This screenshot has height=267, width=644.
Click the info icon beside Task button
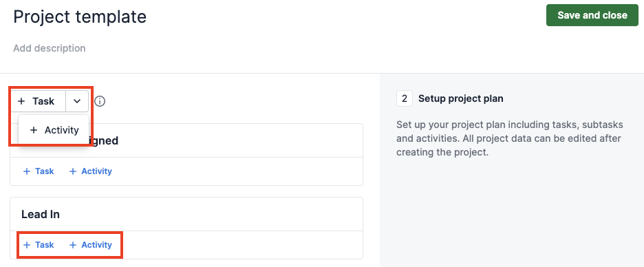click(x=100, y=101)
